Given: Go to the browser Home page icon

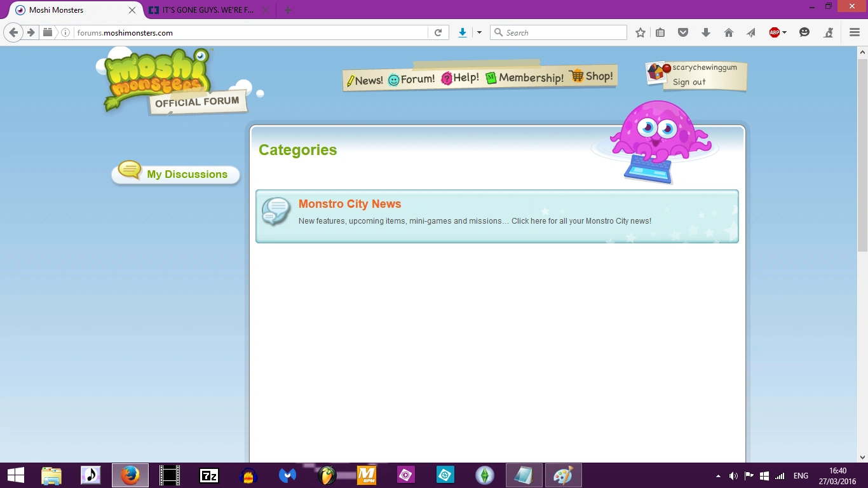Looking at the screenshot, I should [x=729, y=32].
